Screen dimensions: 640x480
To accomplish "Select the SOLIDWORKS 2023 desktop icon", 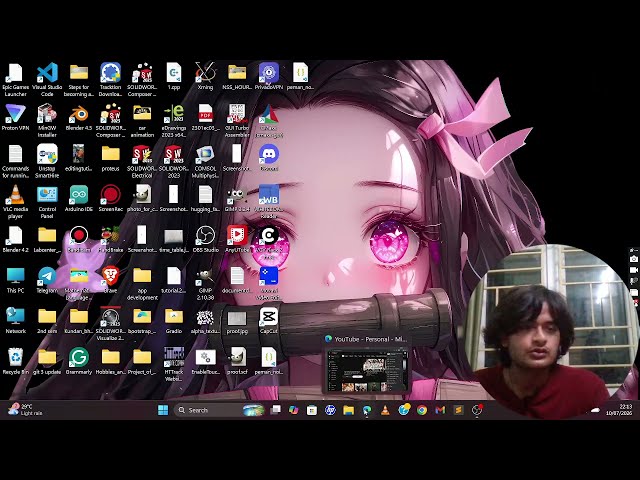I will [x=174, y=161].
